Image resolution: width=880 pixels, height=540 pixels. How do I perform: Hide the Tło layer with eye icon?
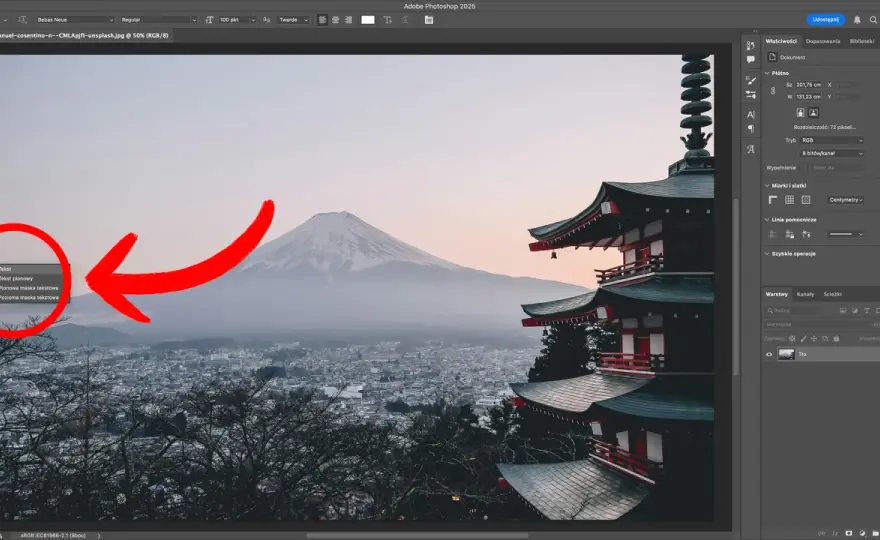769,354
